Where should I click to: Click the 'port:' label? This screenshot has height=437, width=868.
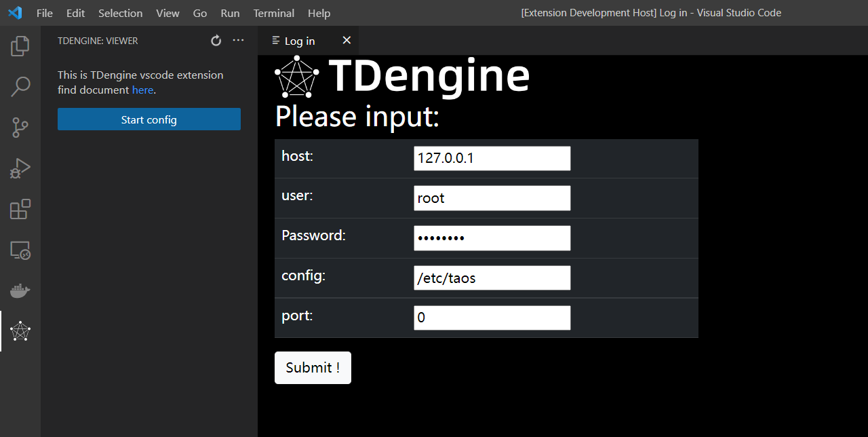297,316
